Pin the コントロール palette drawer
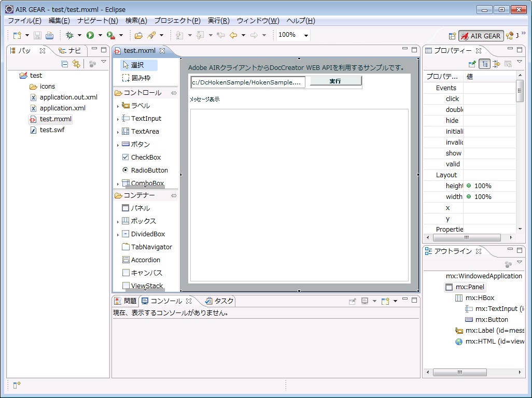The image size is (532, 398). [174, 93]
